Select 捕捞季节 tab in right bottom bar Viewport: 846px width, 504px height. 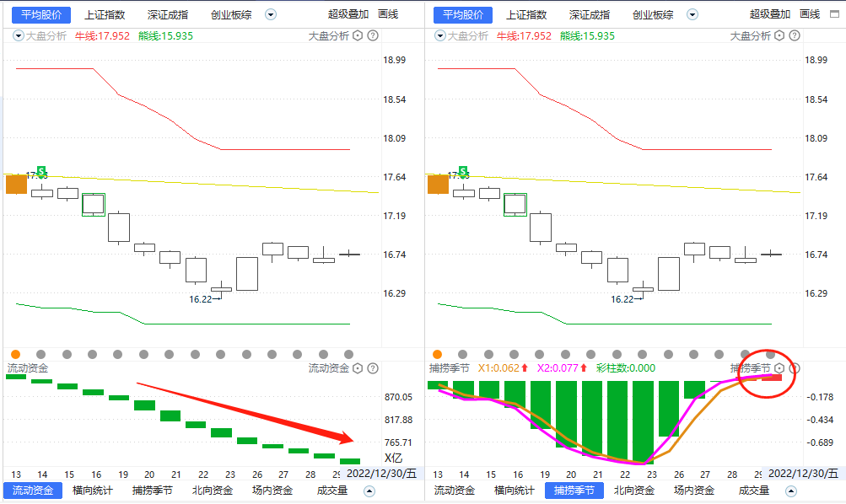[574, 491]
